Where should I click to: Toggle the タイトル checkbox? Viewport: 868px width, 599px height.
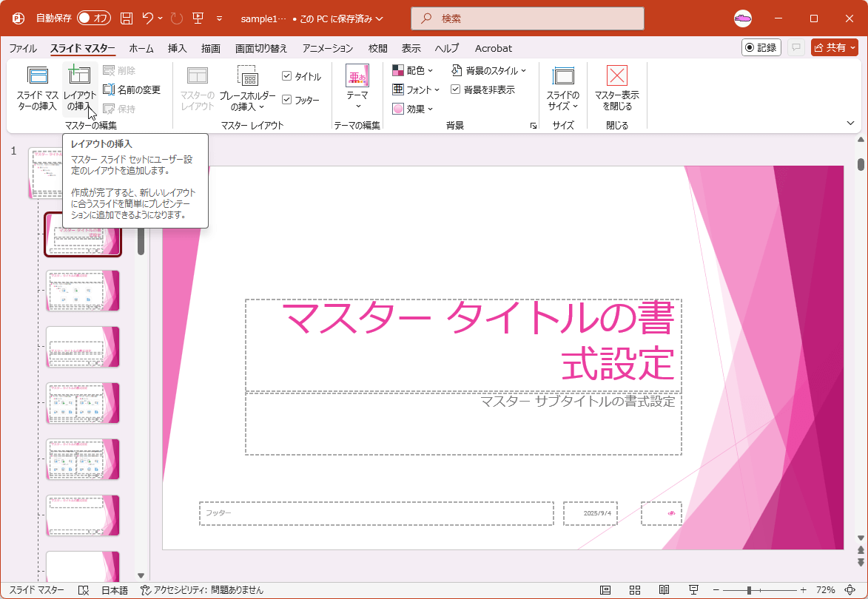coord(287,75)
